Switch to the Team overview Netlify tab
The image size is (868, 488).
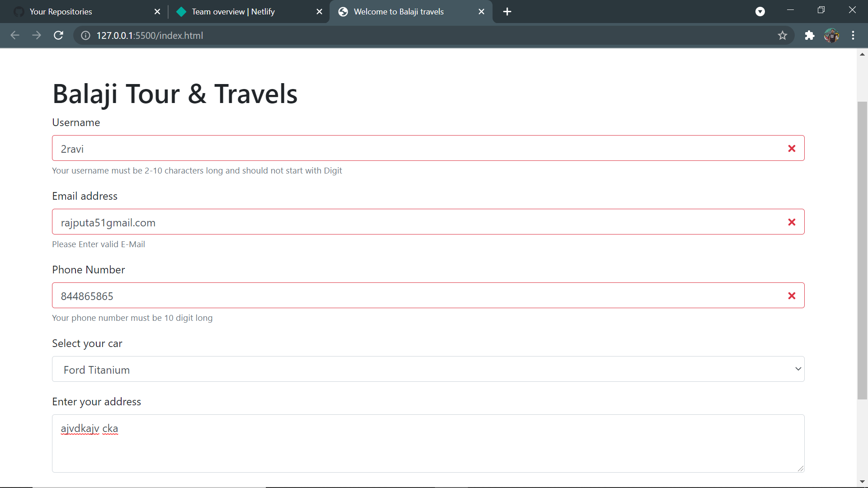(233, 11)
